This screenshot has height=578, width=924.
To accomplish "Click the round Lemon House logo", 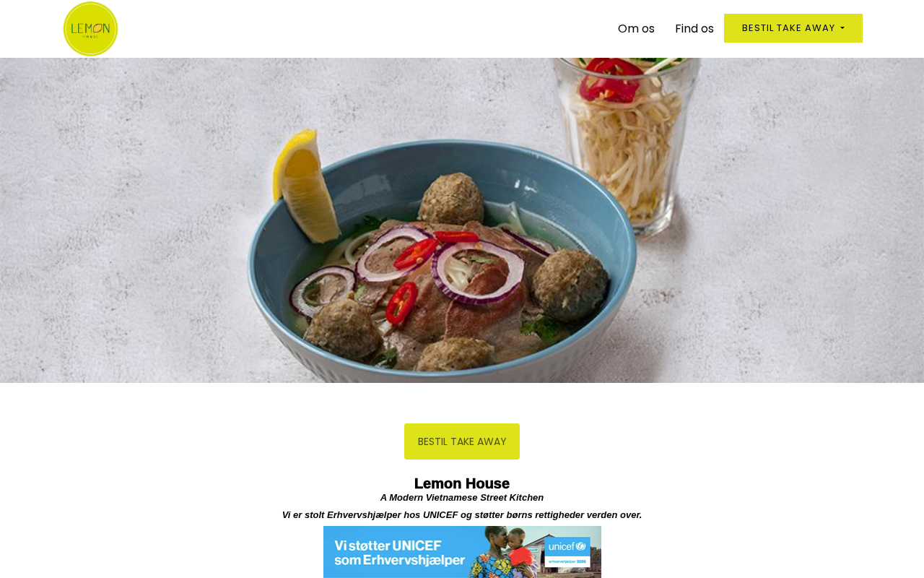I will pos(90,29).
